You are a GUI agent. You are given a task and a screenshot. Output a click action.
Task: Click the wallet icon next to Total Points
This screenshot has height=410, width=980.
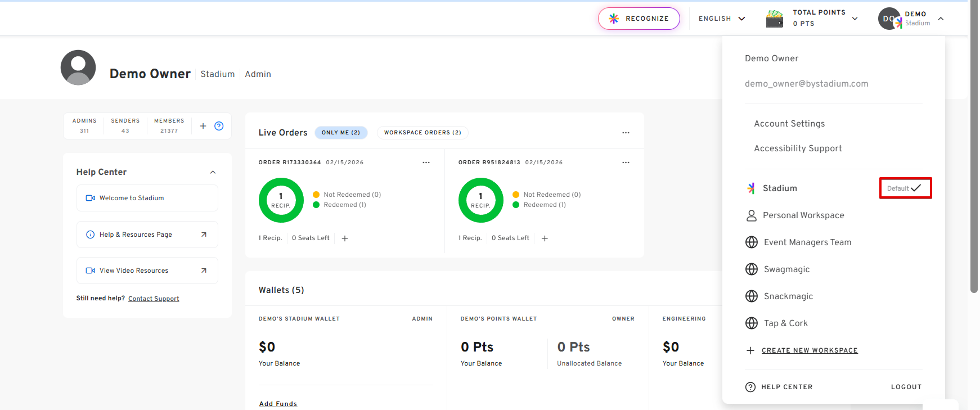(x=774, y=19)
